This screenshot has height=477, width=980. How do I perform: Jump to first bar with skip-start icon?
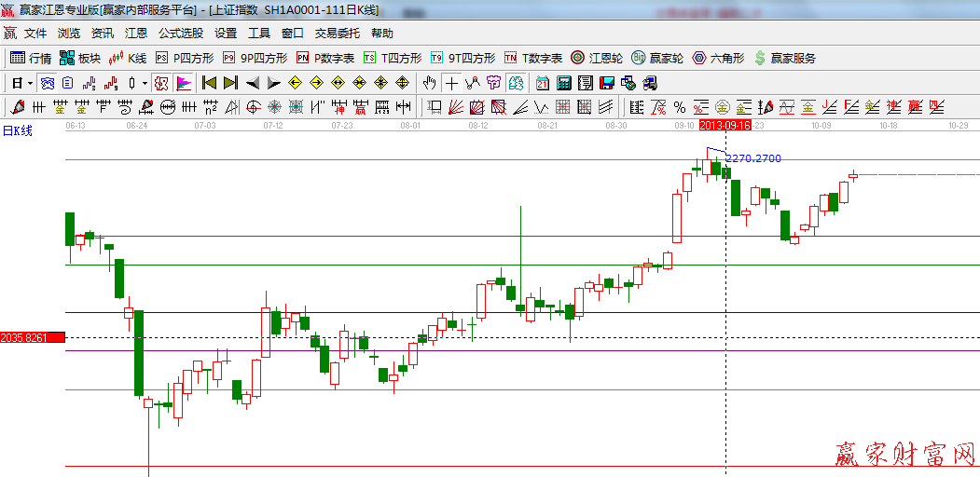[209, 83]
